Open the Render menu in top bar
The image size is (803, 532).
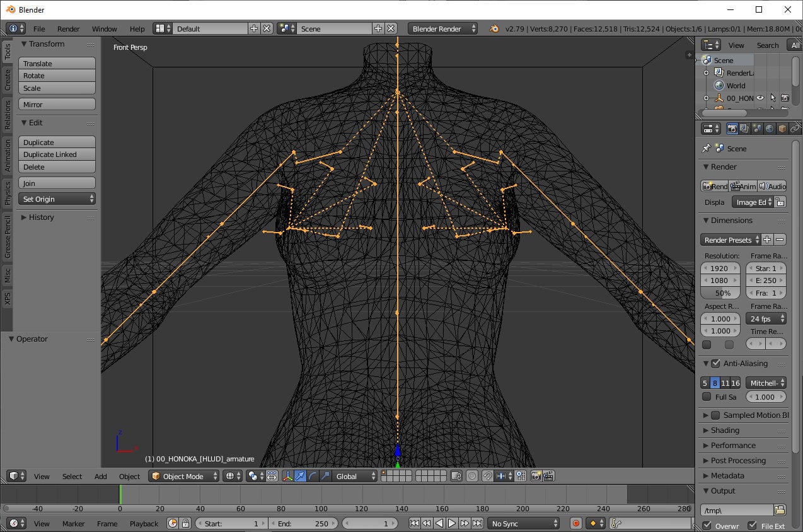point(68,29)
